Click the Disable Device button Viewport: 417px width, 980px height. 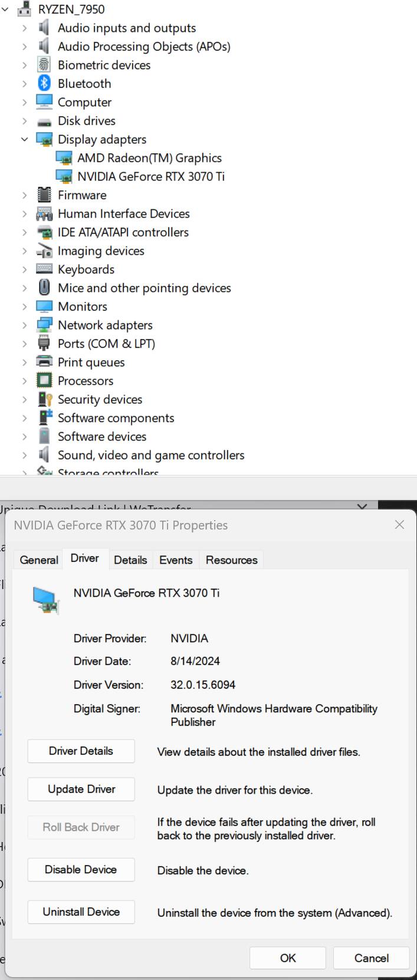(81, 869)
